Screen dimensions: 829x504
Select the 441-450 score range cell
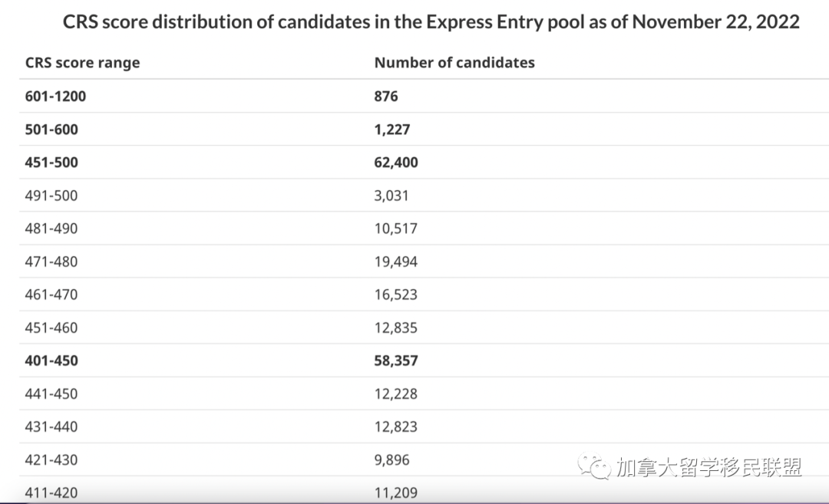pos(51,394)
